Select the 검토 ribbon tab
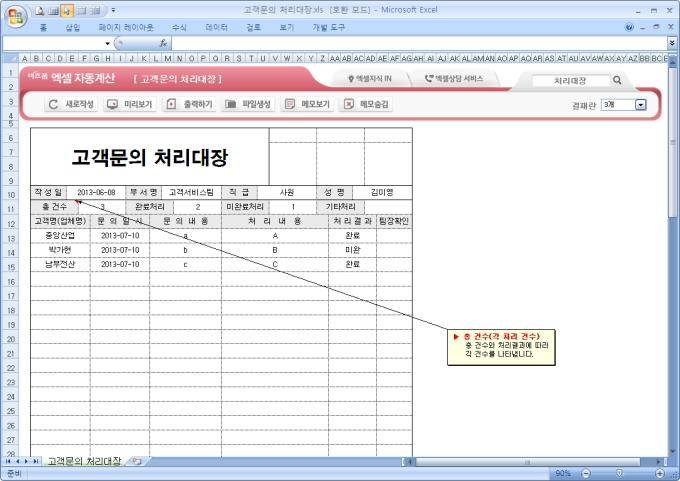Viewport: 680px width, 481px height. click(x=254, y=27)
